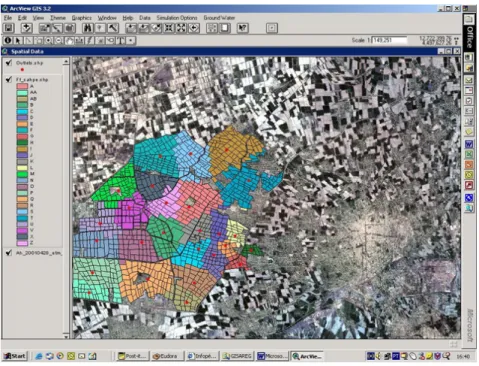Open the Ground Water menu

[x=219, y=18]
